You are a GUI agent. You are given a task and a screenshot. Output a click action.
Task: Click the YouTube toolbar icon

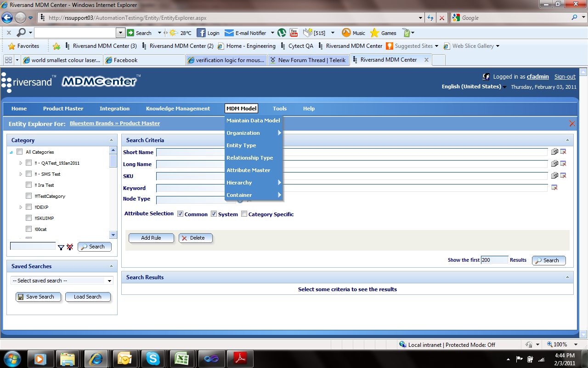pyautogui.click(x=294, y=33)
